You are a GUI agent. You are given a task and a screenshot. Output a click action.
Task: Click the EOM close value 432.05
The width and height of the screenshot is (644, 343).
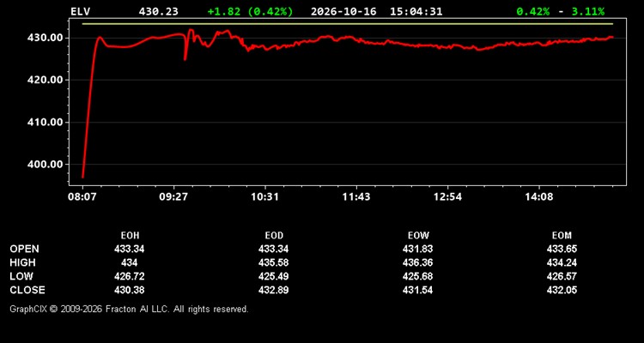(562, 290)
